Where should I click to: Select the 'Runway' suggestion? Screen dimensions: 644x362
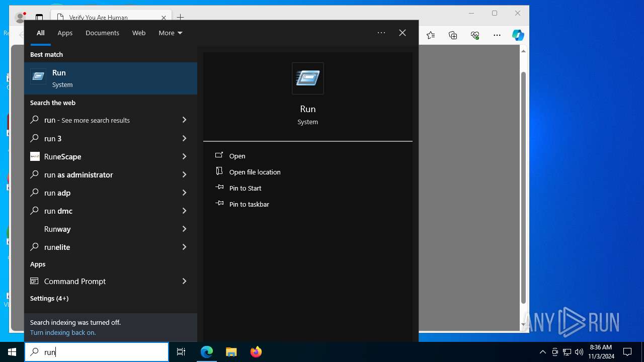pos(111,229)
